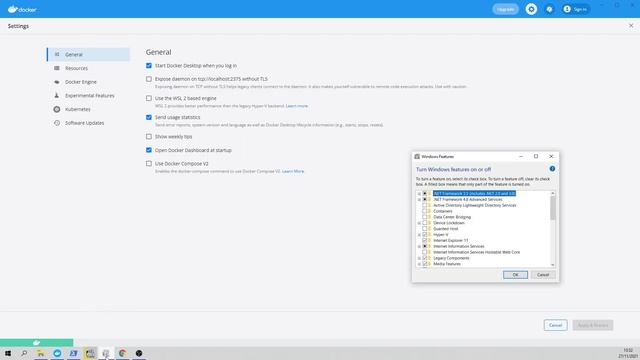This screenshot has width=640, height=360.
Task: Enable Expose daemon on tcp://localhost:2375
Action: (x=149, y=79)
